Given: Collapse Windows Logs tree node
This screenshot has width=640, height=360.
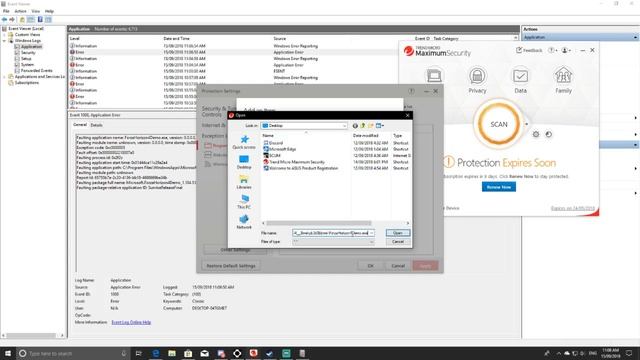Looking at the screenshot, I should 4,41.
